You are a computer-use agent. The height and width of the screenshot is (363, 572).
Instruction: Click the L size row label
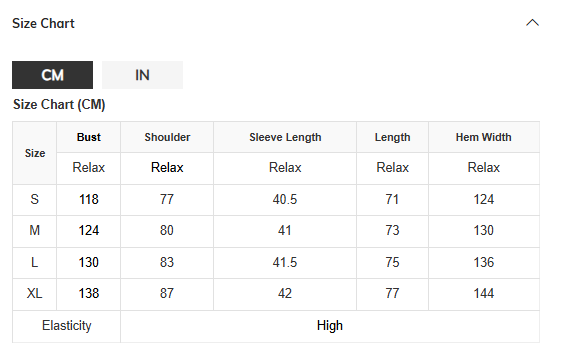click(35, 262)
